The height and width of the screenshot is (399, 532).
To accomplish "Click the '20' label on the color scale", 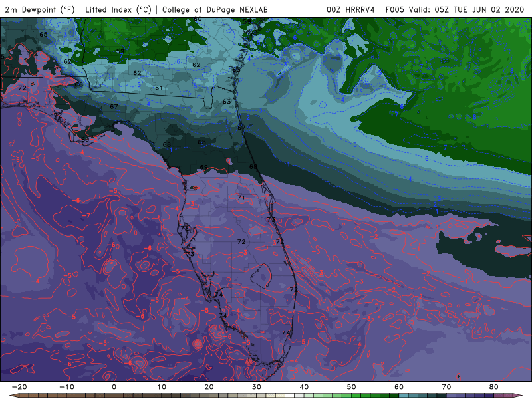I will point(209,387).
